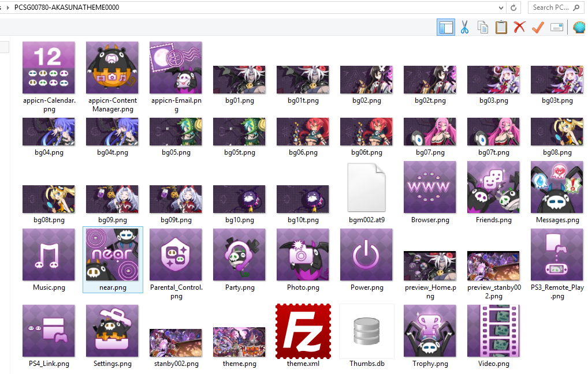The height and width of the screenshot is (374, 588).
Task: Expand the address bar history dropdown
Action: click(x=501, y=8)
